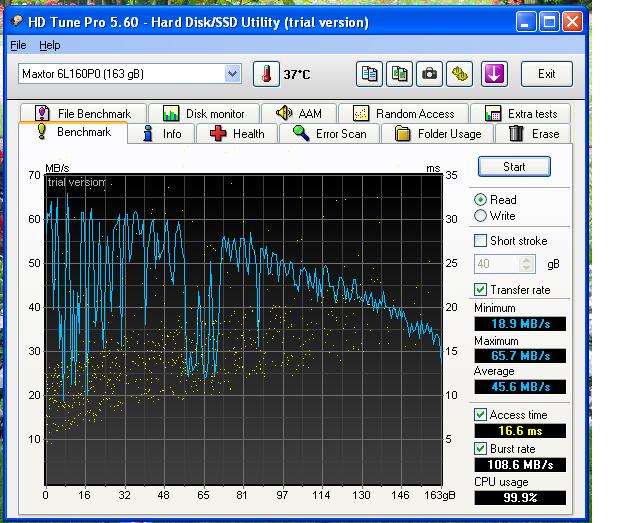
Task: Uncheck the Transfer rate checkbox
Action: coord(481,290)
